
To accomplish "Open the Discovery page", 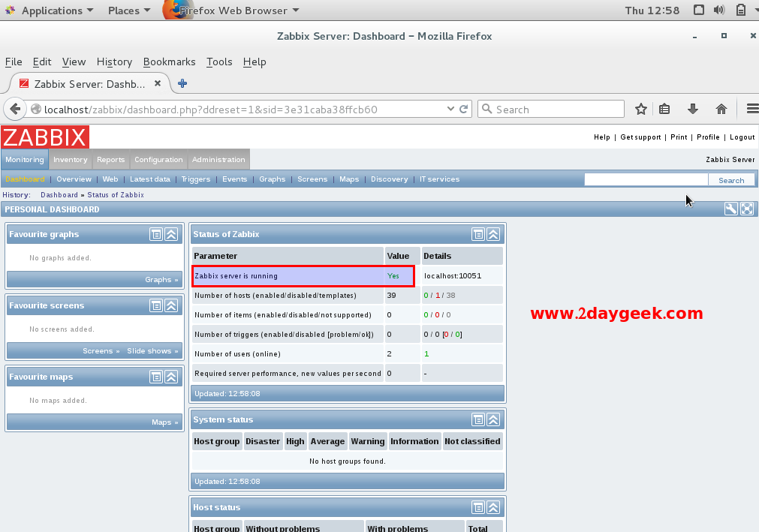I will point(389,179).
